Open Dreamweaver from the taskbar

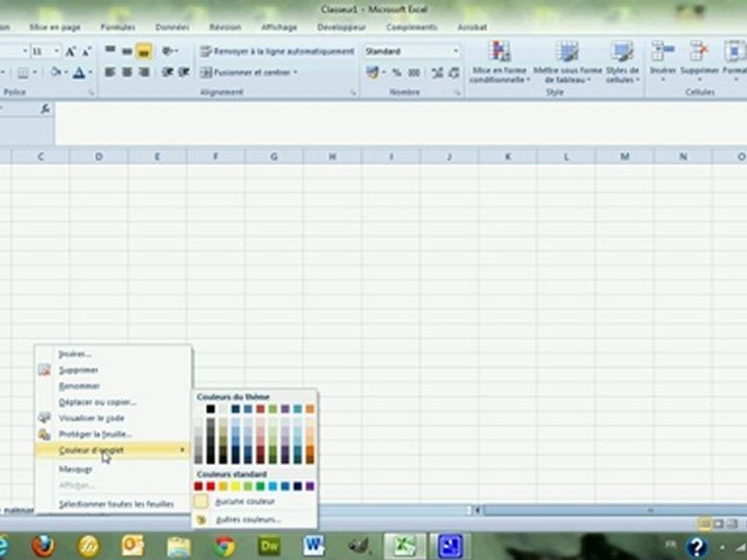[x=268, y=546]
